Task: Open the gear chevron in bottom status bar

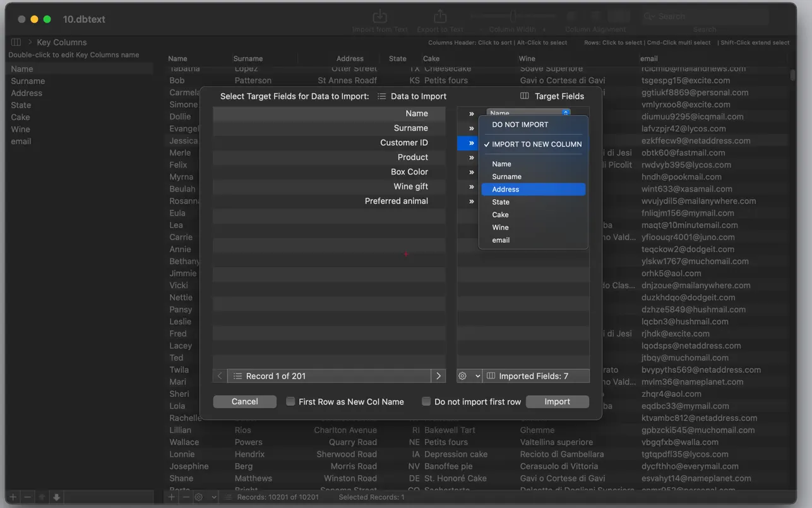Action: (x=214, y=497)
